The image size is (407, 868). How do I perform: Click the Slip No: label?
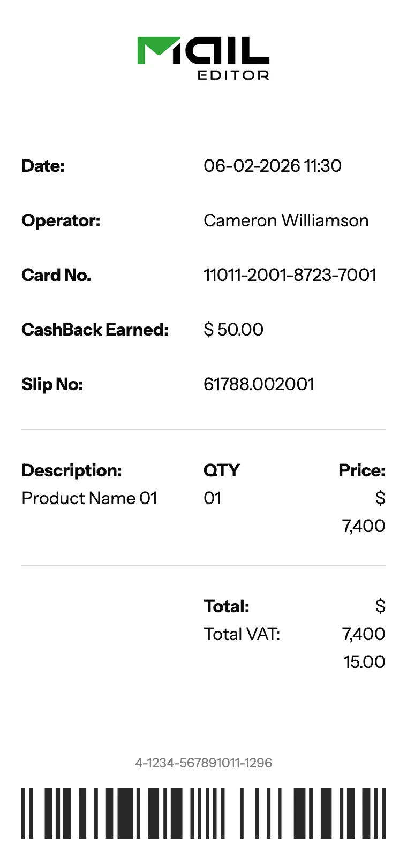coord(52,384)
